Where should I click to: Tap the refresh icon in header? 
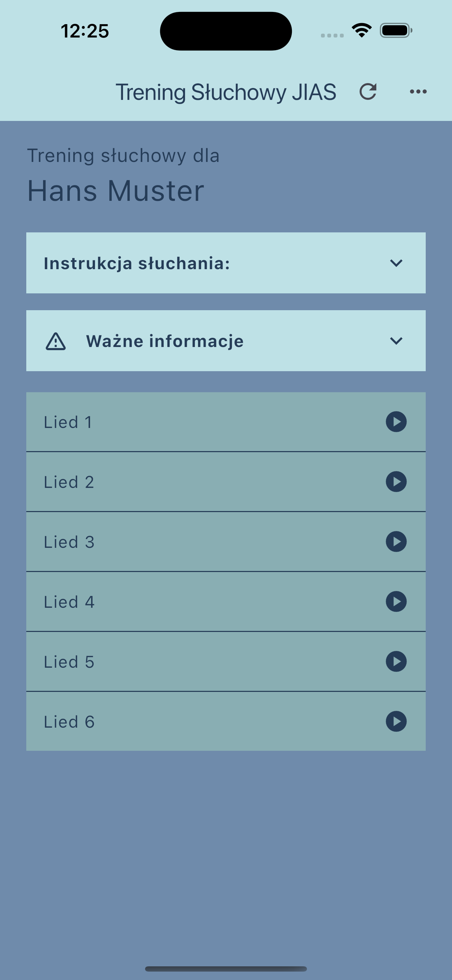(368, 92)
